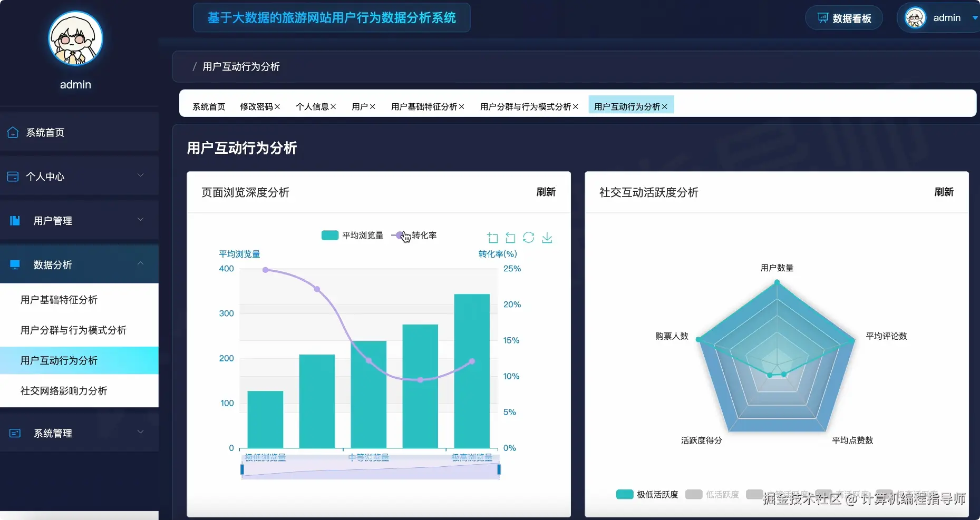
Task: Toggle the 平均浏览量 legend on the bar chart
Action: coord(352,235)
